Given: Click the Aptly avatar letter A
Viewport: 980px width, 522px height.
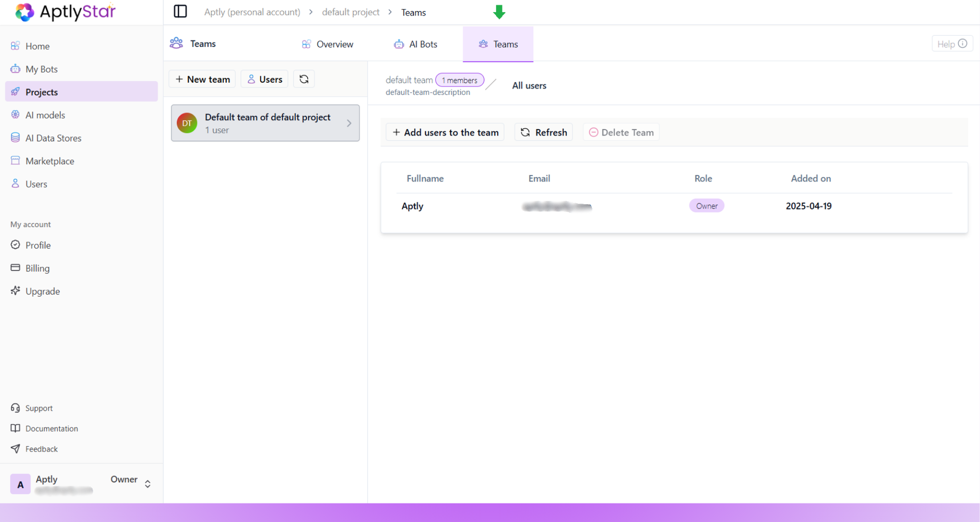Looking at the screenshot, I should pos(20,484).
